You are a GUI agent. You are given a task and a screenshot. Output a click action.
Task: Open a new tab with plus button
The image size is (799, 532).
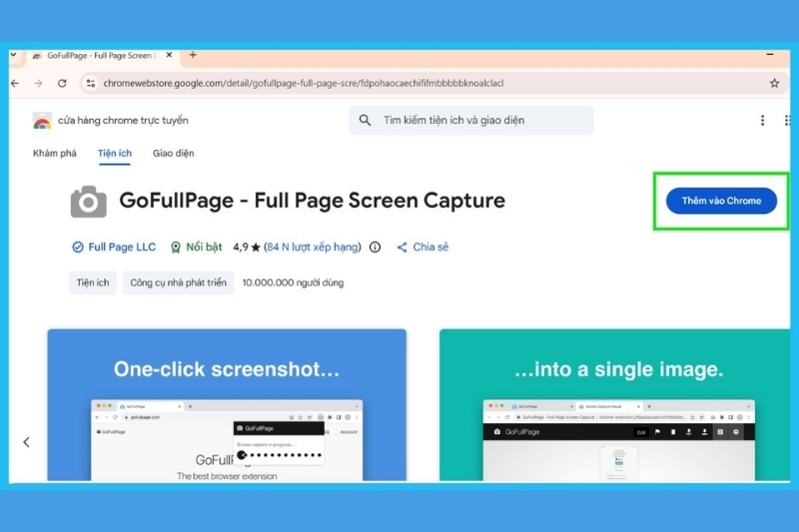point(193,55)
